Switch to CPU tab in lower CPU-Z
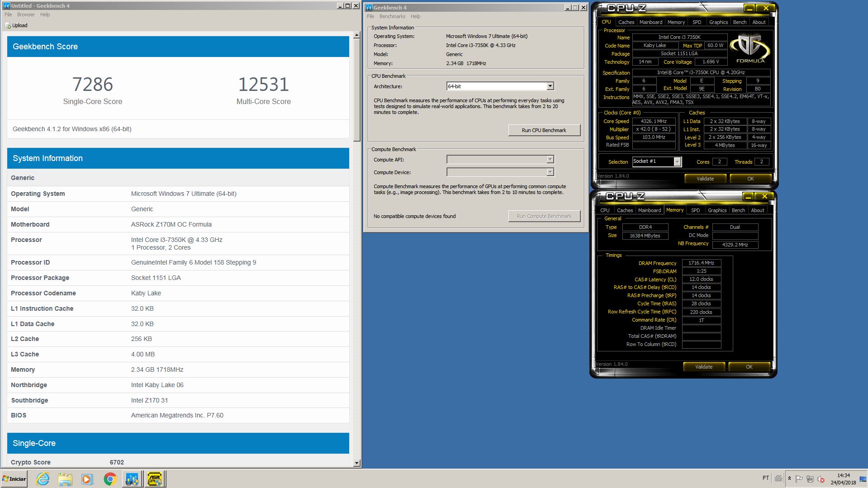This screenshot has height=488, width=868. click(605, 210)
